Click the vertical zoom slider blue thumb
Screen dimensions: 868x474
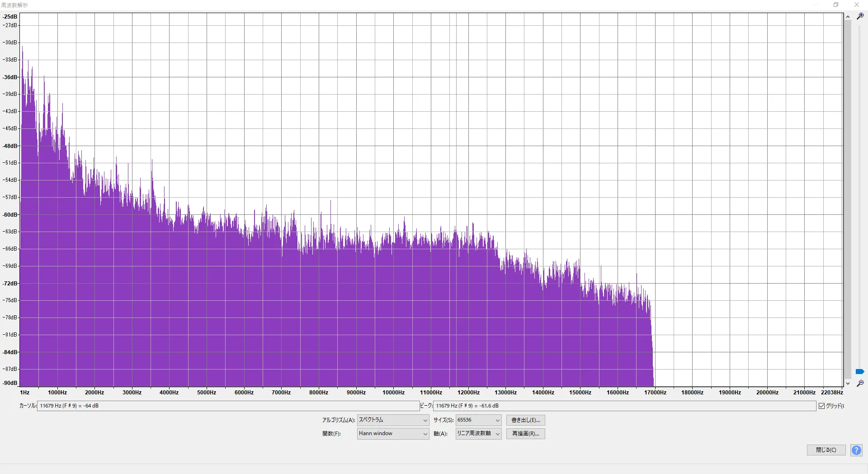click(860, 372)
